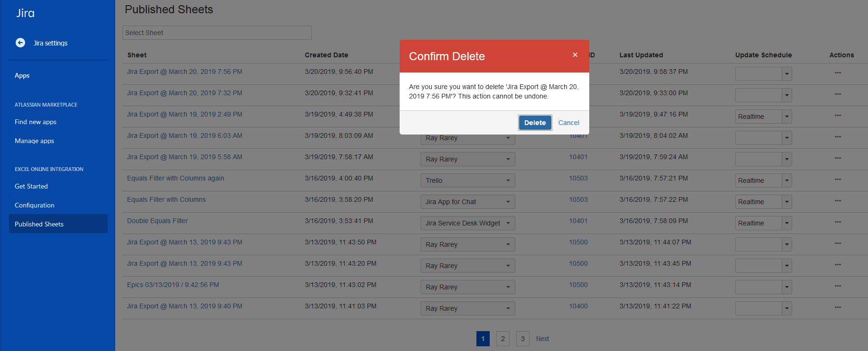Cancel the delete confirmation
868x351 pixels.
568,123
